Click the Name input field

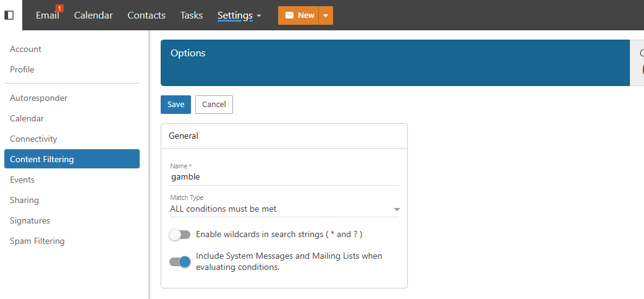point(284,177)
